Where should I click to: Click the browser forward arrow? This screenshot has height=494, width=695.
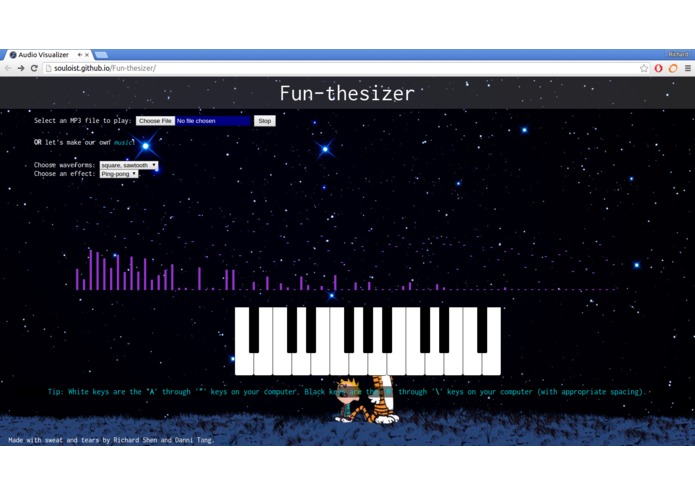(21, 68)
